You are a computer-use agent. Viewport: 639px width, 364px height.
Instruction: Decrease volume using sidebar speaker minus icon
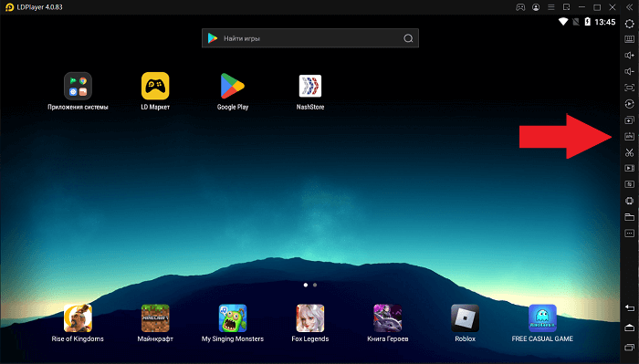point(629,72)
